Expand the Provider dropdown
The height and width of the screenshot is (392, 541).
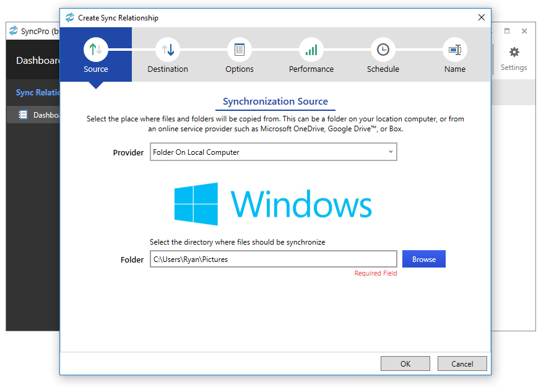pos(273,152)
